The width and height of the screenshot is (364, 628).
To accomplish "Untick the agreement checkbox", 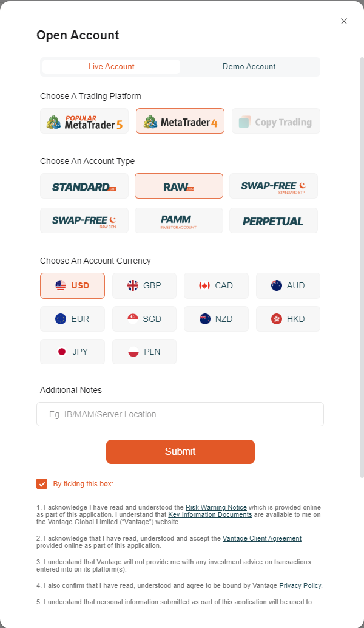I will [x=42, y=484].
